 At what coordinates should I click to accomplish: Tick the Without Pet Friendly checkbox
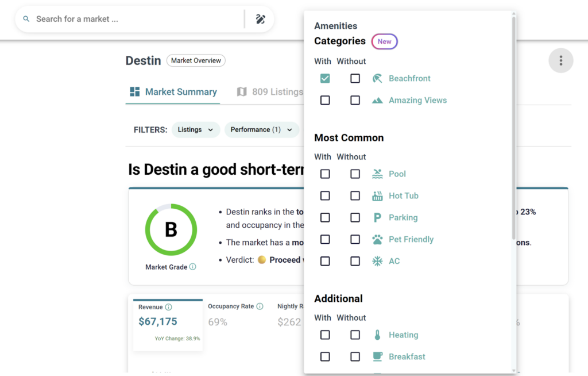355,240
